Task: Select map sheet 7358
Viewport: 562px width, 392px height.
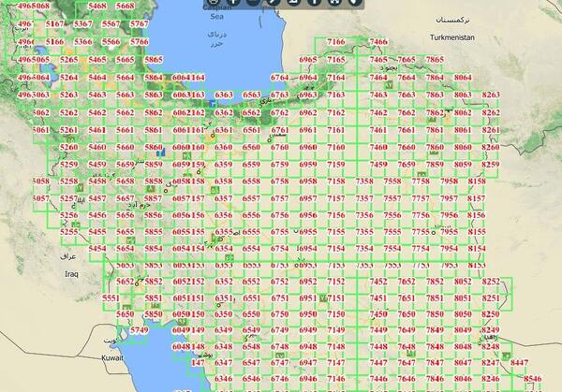Action: pyautogui.click(x=364, y=181)
